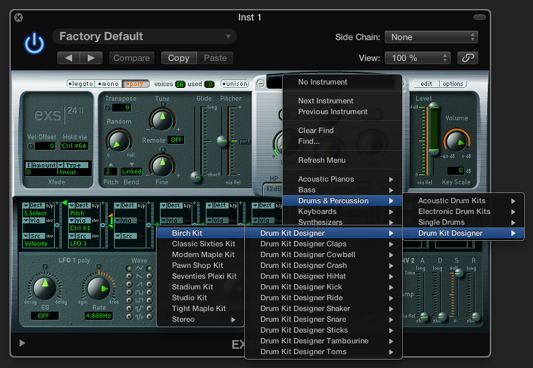The height and width of the screenshot is (368, 533).
Task: Open the Factory Default preset dropdown
Action: point(144,36)
